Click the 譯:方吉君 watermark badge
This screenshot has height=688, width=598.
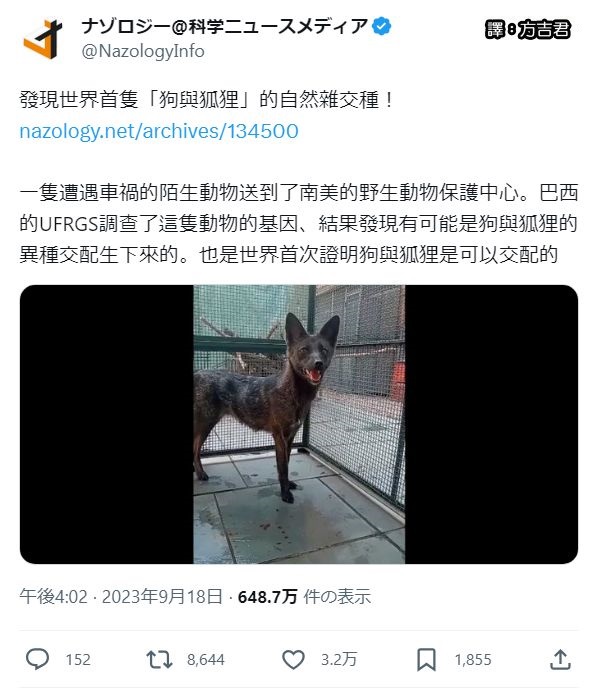point(528,29)
